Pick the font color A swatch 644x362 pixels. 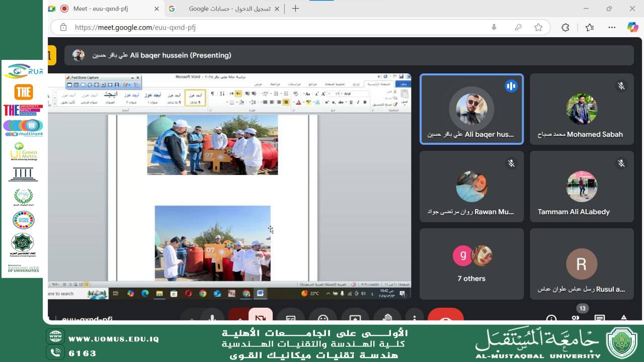point(298,103)
